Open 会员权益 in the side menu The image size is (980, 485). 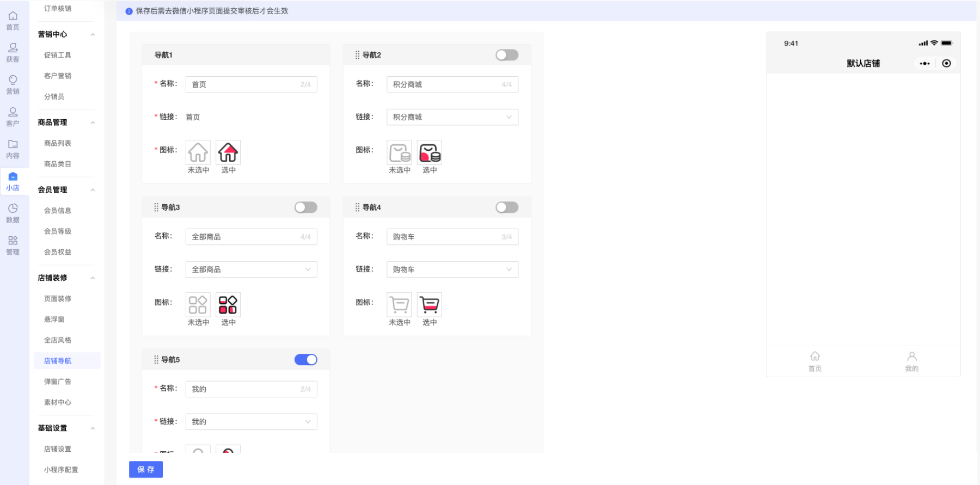(58, 252)
